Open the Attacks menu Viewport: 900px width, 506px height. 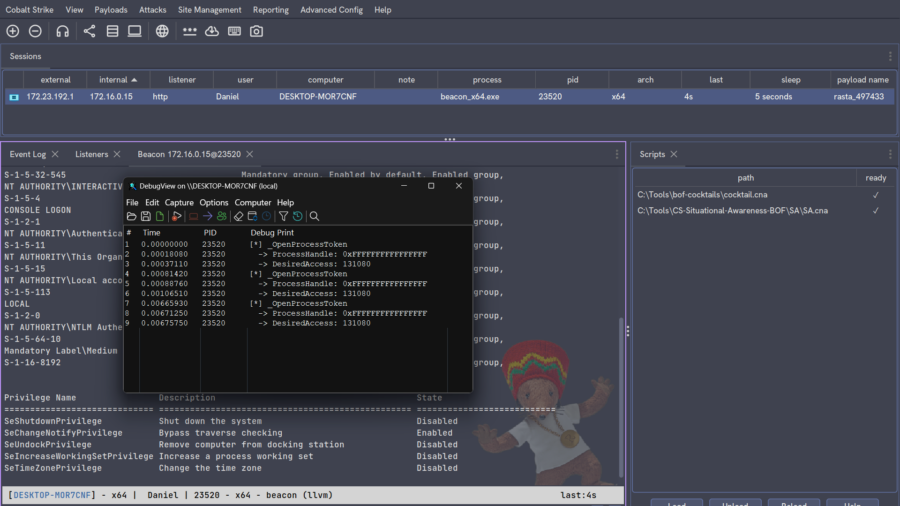coord(153,10)
